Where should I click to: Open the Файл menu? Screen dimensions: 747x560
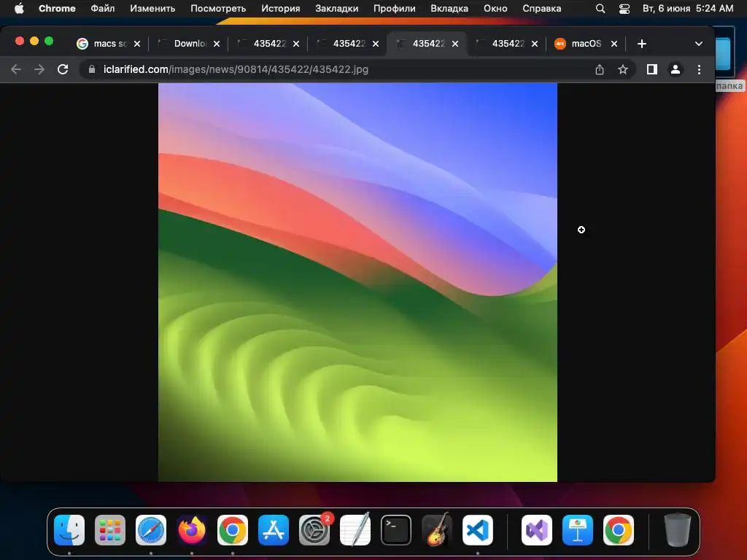coord(102,9)
